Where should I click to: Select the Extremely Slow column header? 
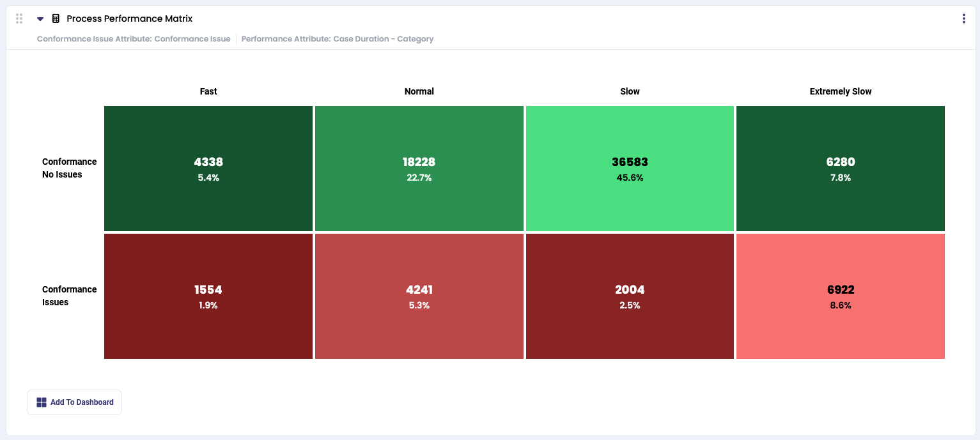(x=840, y=91)
